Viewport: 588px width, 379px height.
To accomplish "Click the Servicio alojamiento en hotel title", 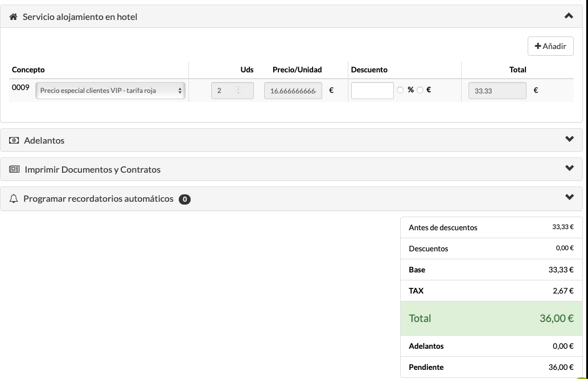I will tap(80, 17).
